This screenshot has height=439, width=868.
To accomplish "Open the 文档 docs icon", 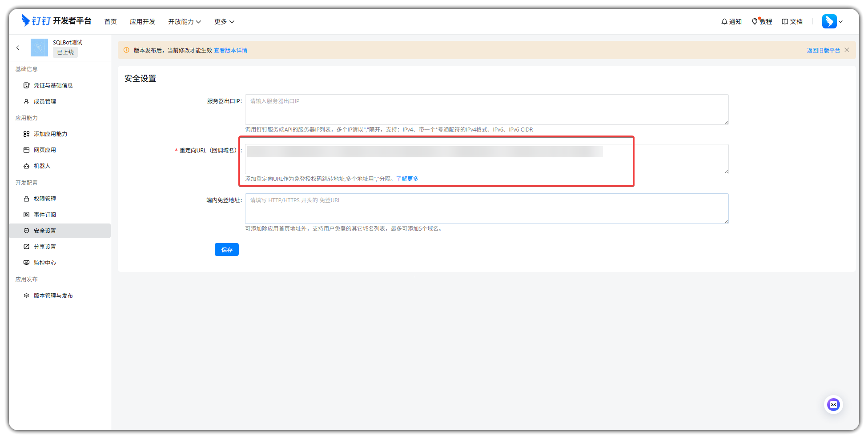I will coord(792,21).
